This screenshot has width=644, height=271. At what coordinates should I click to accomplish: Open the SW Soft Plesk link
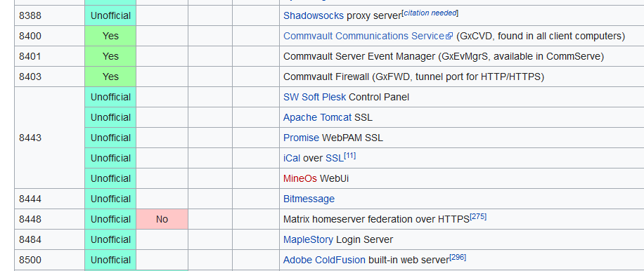click(314, 97)
